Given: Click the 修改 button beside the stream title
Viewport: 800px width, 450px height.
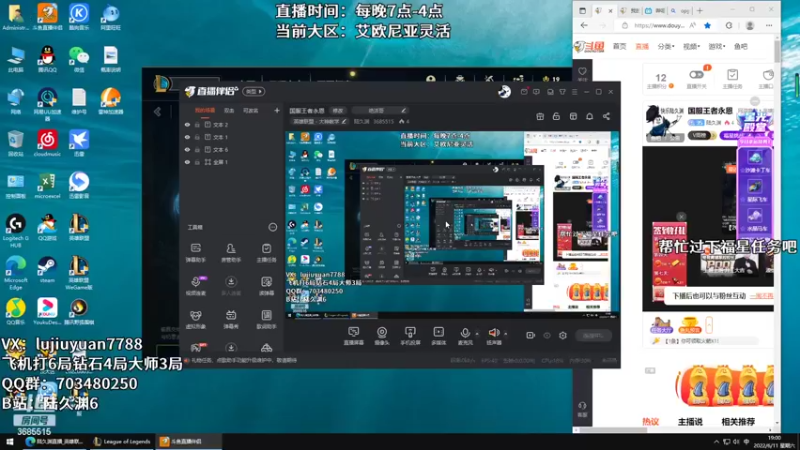Looking at the screenshot, I should coord(338,110).
